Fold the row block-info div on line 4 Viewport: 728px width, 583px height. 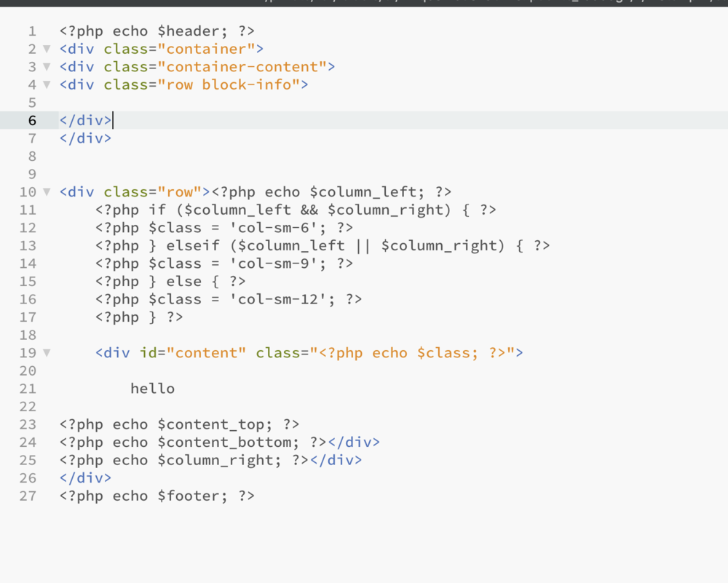point(47,85)
